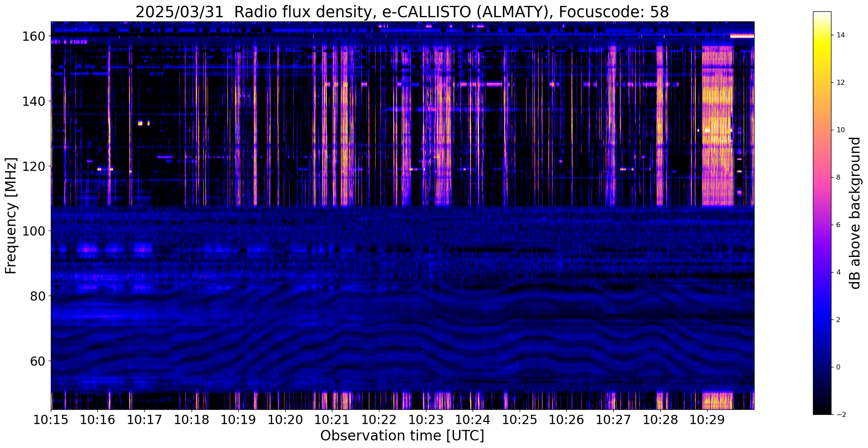Screen dimensions: 868x448
Task: Click the 10:19 time tick label
Action: pyautogui.click(x=239, y=419)
